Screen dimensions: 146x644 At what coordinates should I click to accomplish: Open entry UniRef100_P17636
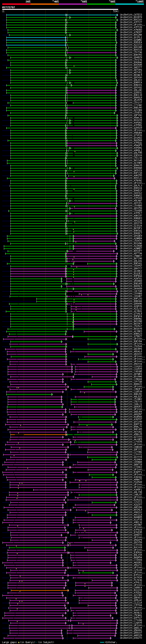[131, 580]
